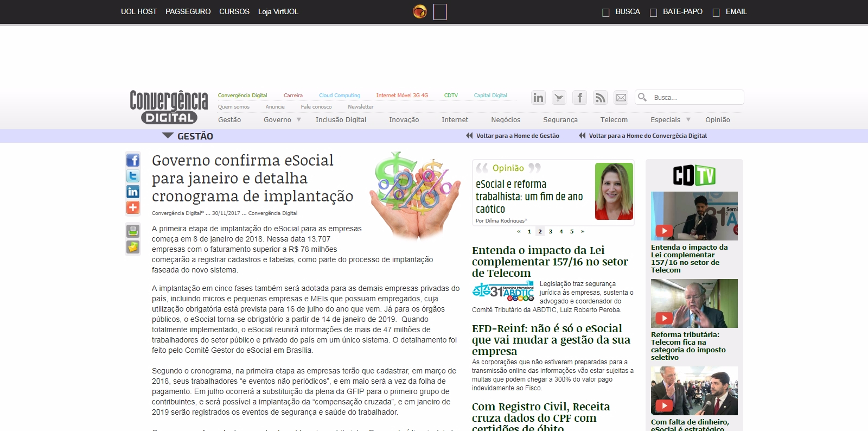This screenshot has height=431, width=868.
Task: Open Inclusão Digital navigation item
Action: click(x=341, y=120)
